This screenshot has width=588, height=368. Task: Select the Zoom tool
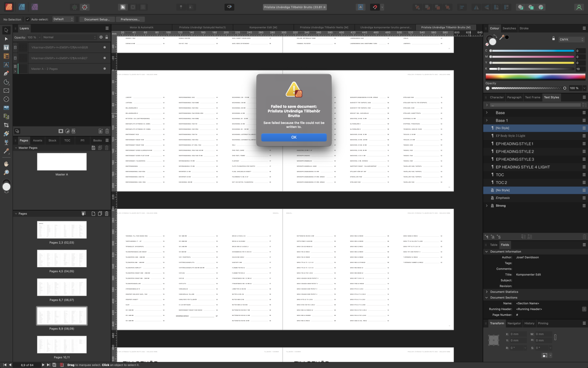[6, 172]
